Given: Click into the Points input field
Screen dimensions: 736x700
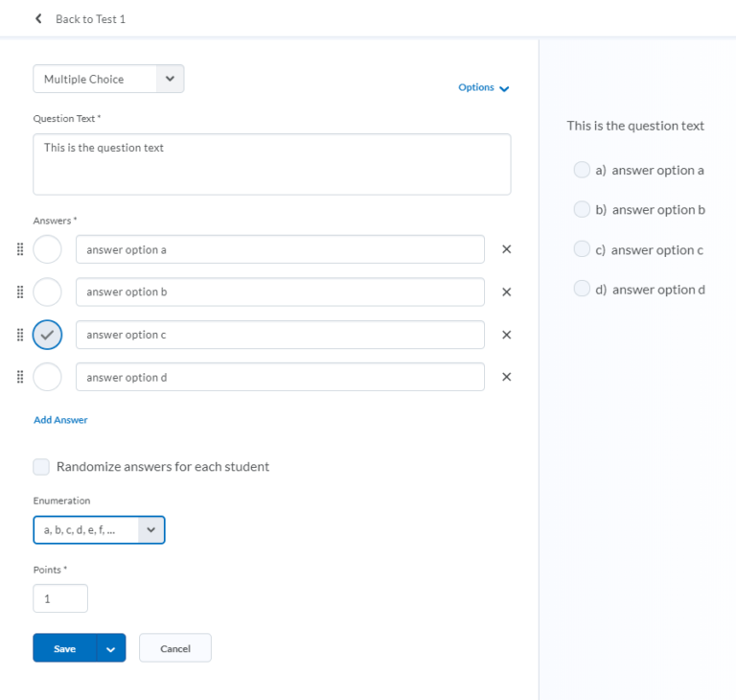Looking at the screenshot, I should pos(60,598).
